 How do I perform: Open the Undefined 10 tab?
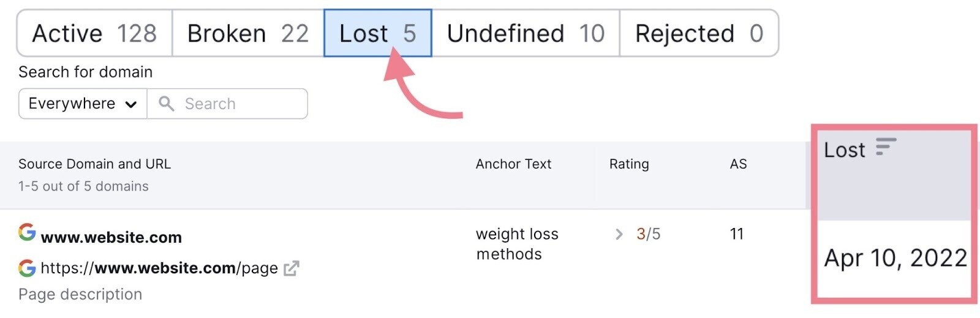pos(526,33)
